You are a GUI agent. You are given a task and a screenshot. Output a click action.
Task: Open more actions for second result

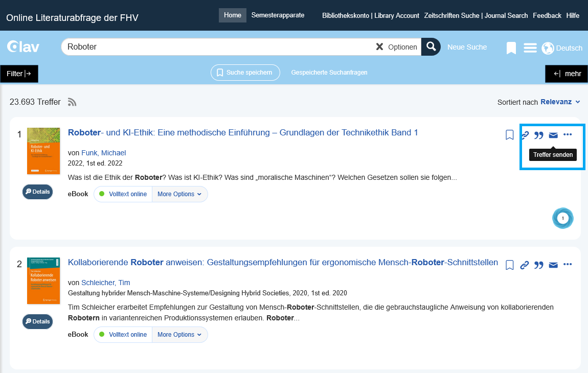[568, 265]
